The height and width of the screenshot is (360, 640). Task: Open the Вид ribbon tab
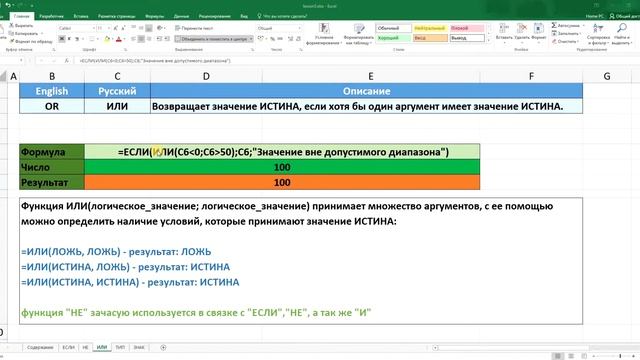244,16
